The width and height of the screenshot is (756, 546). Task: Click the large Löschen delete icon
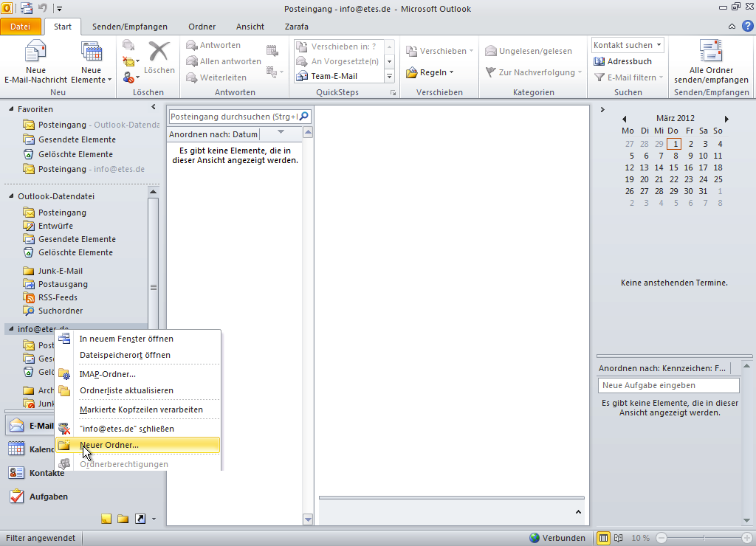pyautogui.click(x=159, y=58)
